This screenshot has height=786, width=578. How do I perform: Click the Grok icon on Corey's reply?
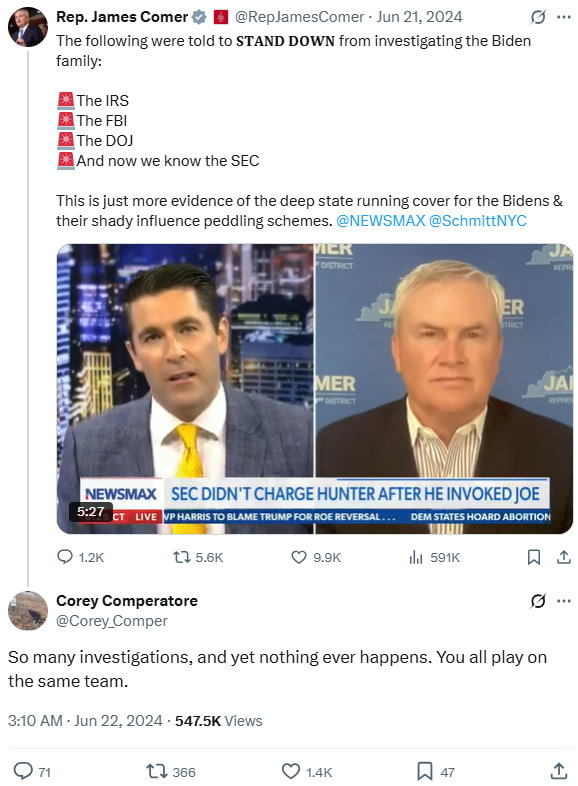[x=538, y=601]
